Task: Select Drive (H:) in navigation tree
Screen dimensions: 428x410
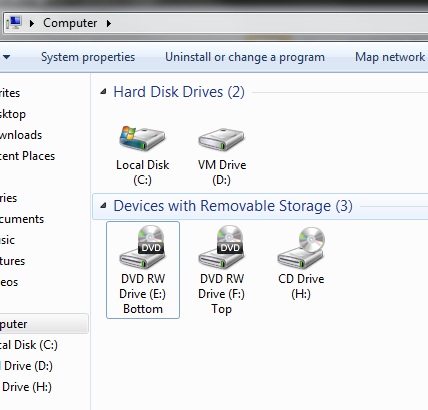Action: click(x=26, y=387)
